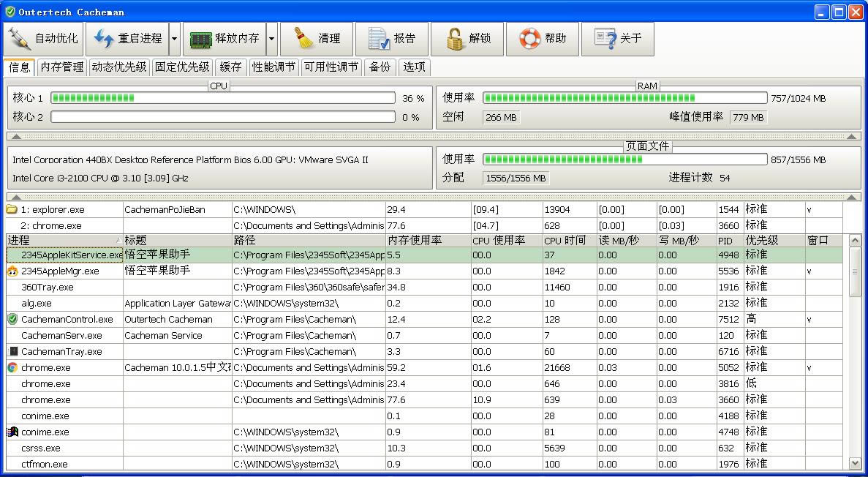868x477 pixels.
Task: Click the 分配 1556/1556 MB value
Action: tap(516, 179)
